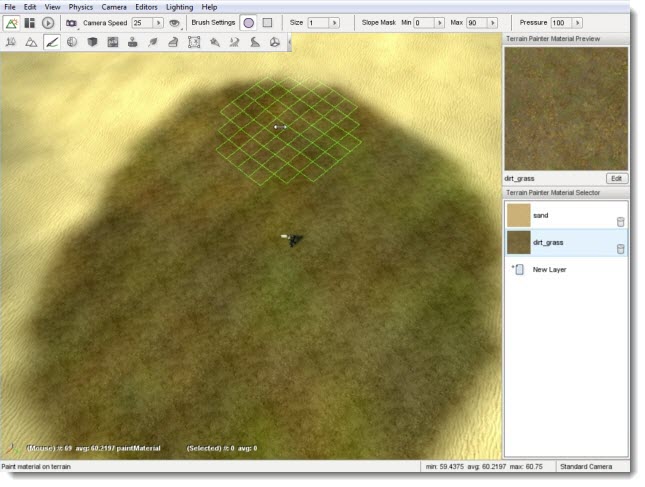Toggle the eye visibility options icon
This screenshot has width=645, height=487.
174,22
